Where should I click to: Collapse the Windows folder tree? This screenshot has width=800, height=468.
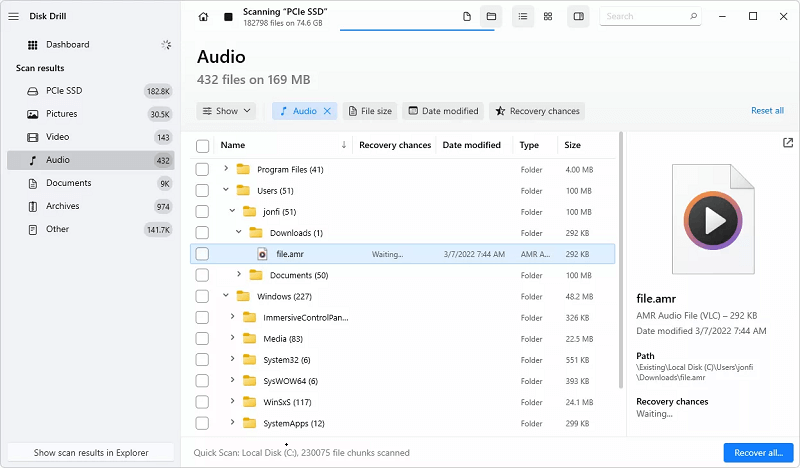pyautogui.click(x=226, y=296)
